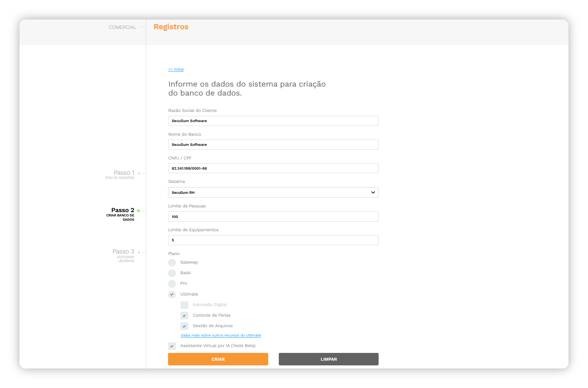This screenshot has width=588, height=388.
Task: Toggle Assistente Virtual por IA checkbox
Action: pos(172,346)
